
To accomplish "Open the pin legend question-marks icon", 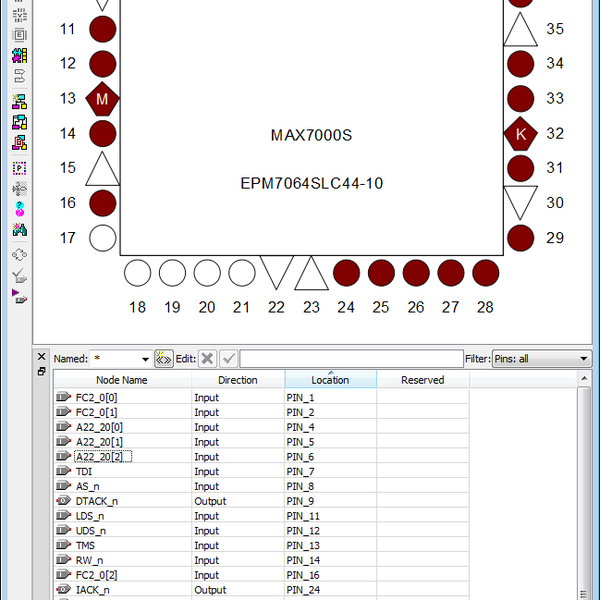I will [20, 209].
